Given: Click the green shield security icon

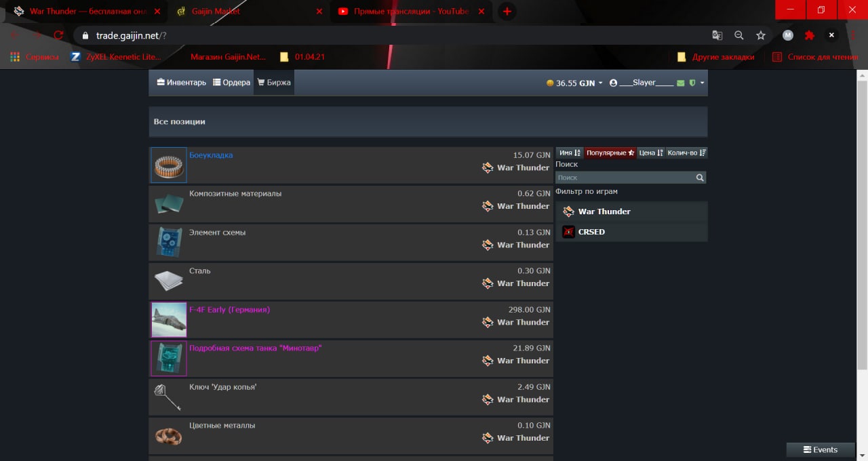Looking at the screenshot, I should point(692,83).
